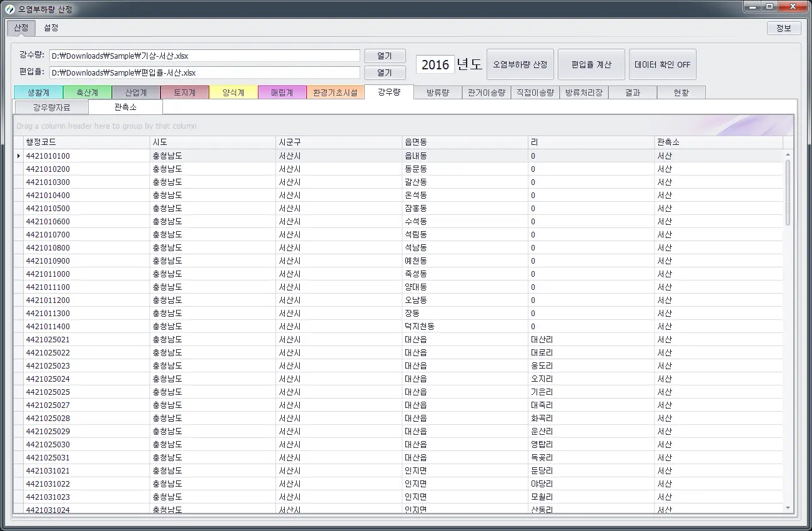This screenshot has height=531, width=812.
Task: Open the 방류량 tab
Action: (x=438, y=92)
